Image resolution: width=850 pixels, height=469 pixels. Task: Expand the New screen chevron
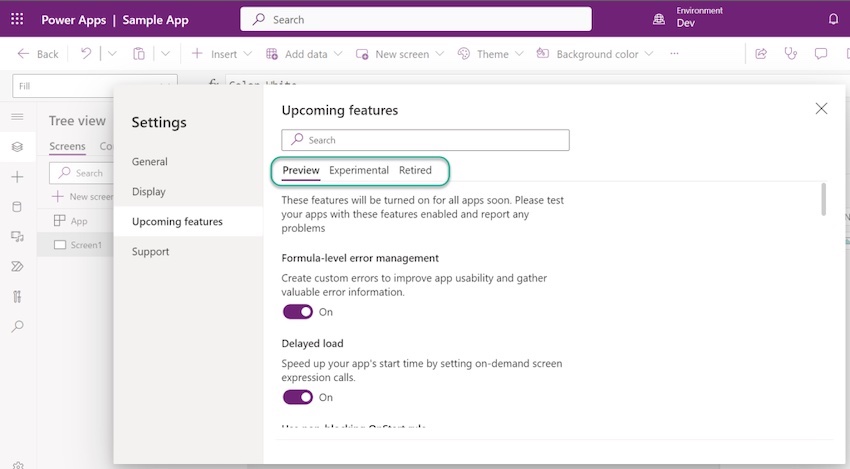440,54
